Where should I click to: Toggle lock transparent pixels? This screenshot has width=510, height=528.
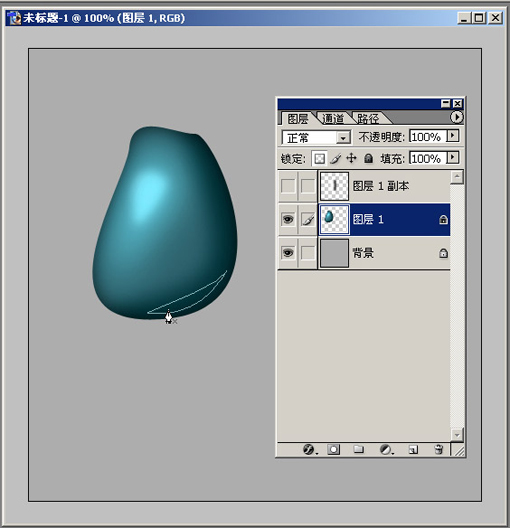coord(319,158)
